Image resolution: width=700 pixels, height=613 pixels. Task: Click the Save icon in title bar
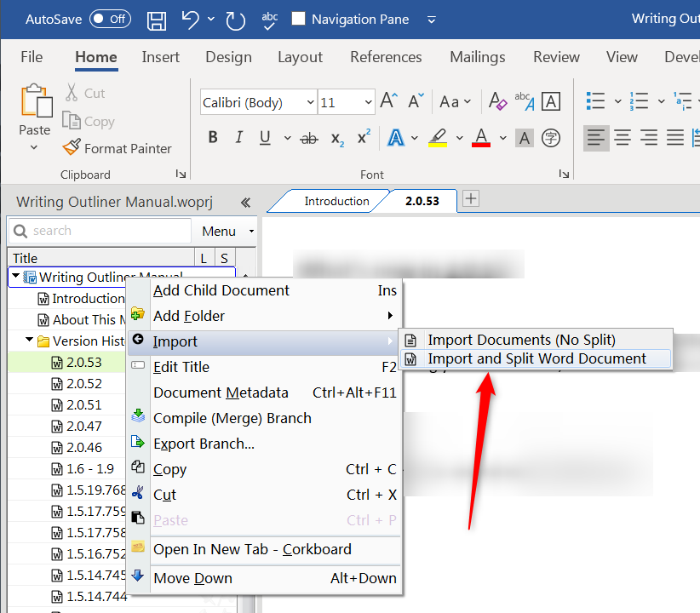click(157, 20)
